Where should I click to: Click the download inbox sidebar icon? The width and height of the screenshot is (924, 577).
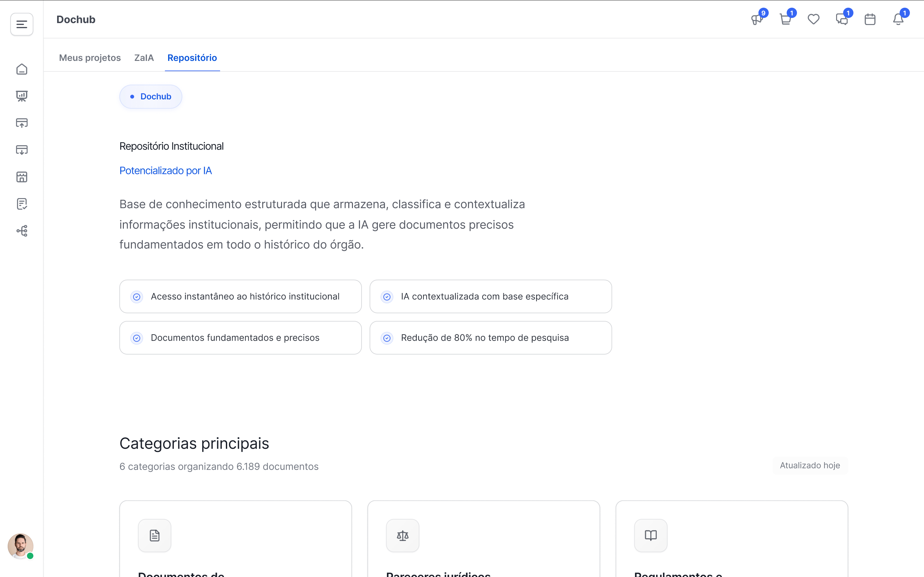[x=22, y=150]
